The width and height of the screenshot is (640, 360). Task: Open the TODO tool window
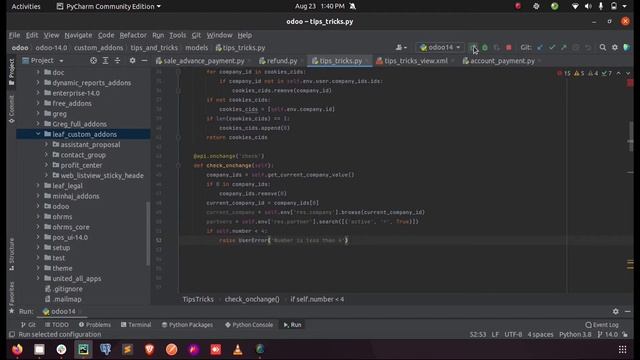coord(57,325)
